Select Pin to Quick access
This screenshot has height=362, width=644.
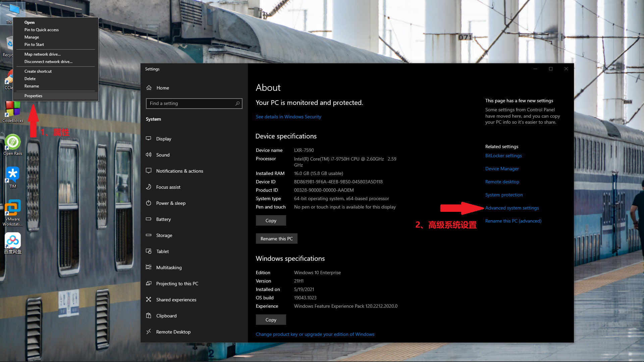(x=42, y=29)
